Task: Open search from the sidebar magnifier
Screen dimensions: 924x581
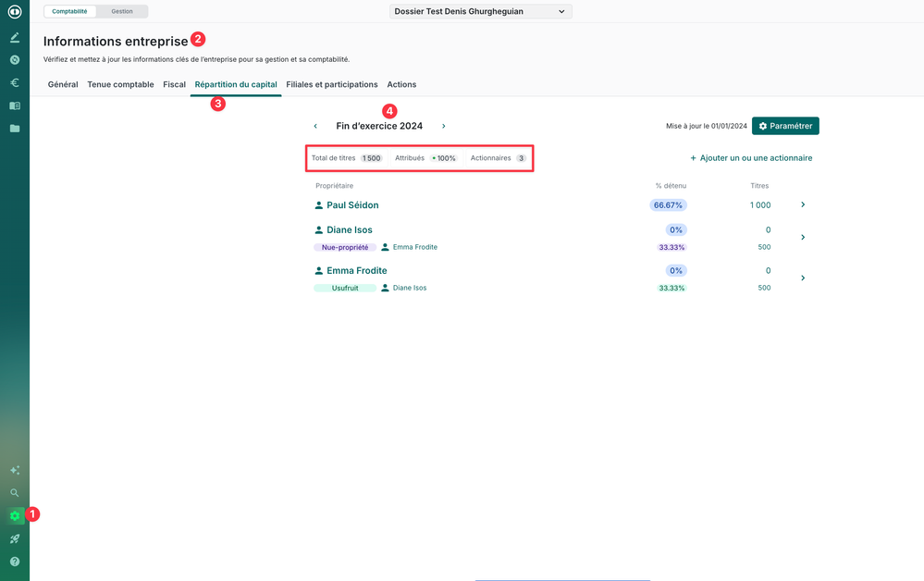Action: tap(15, 493)
